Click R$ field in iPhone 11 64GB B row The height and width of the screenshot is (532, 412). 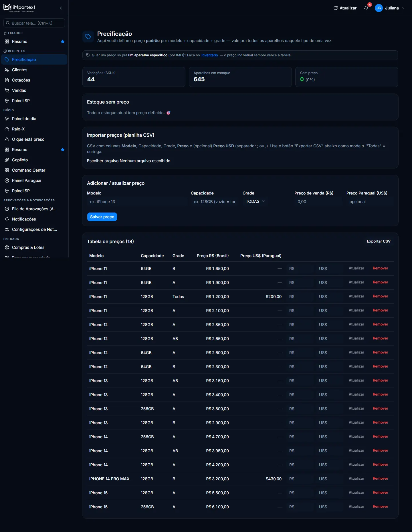pyautogui.click(x=300, y=269)
